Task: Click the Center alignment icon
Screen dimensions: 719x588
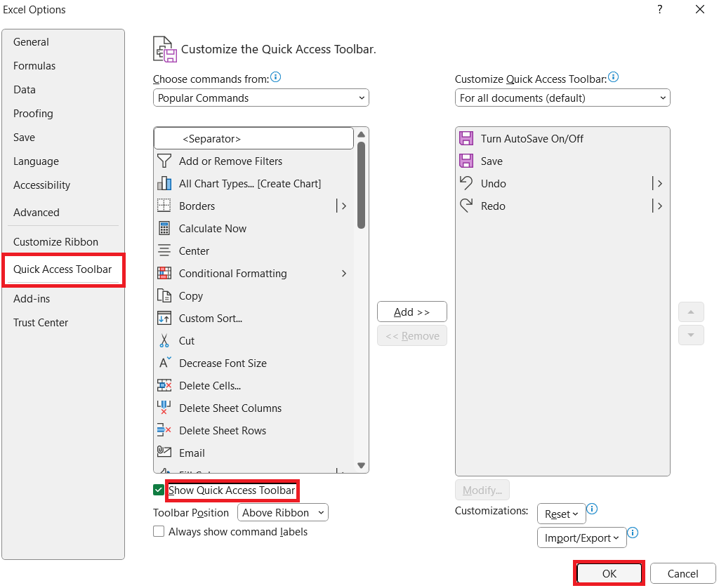Action: (164, 250)
